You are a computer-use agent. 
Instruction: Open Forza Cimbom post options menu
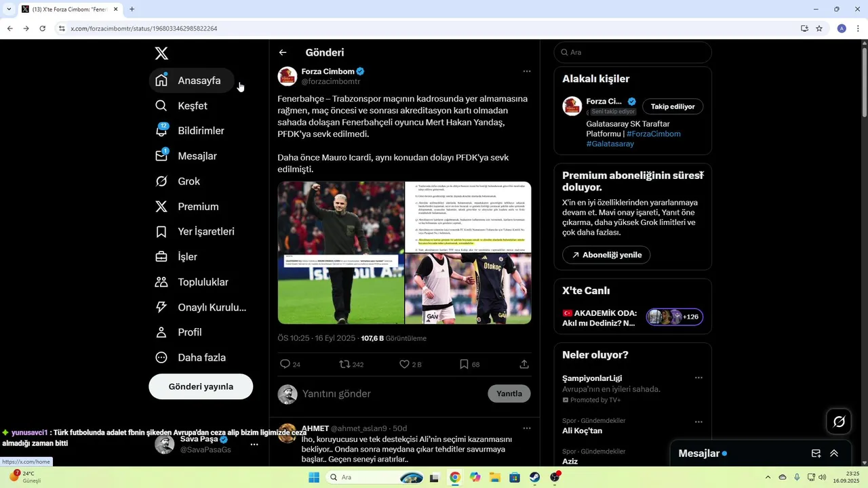(x=527, y=71)
